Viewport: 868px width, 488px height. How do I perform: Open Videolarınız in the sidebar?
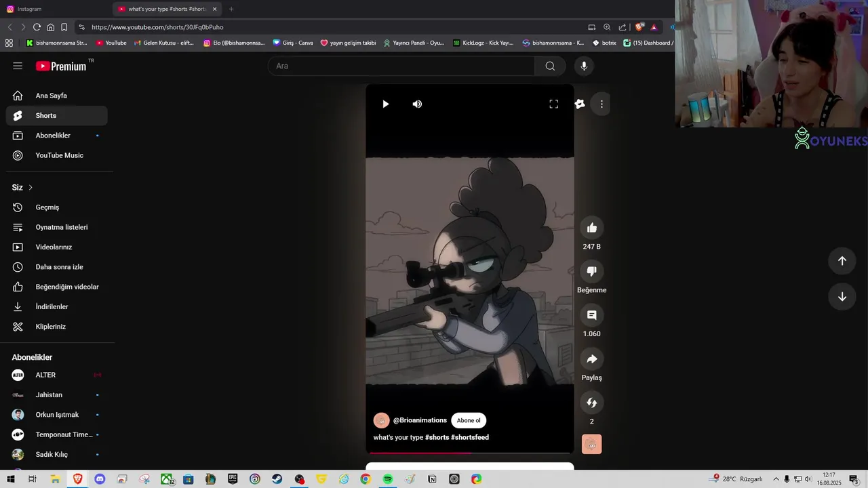coord(57,247)
